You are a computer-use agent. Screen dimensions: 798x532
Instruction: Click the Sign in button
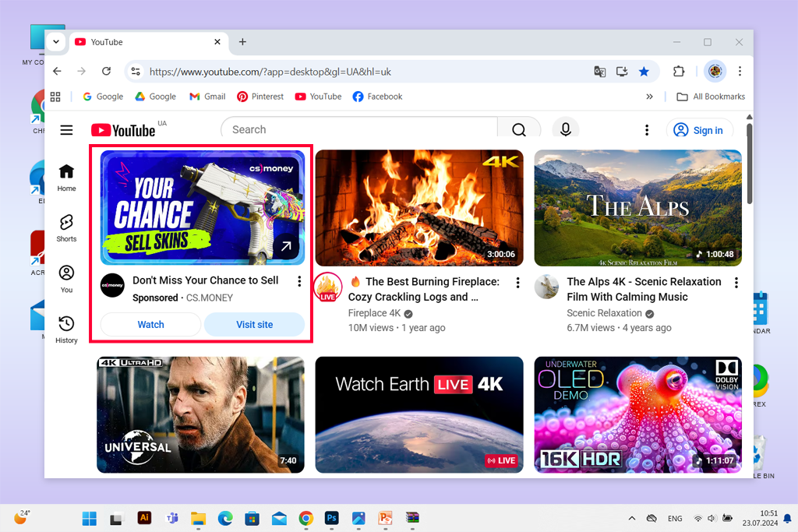click(x=700, y=130)
